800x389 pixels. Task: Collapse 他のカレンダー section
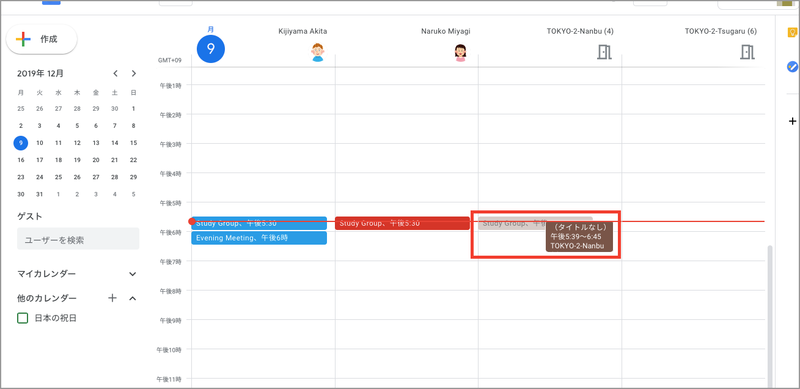[x=133, y=298]
